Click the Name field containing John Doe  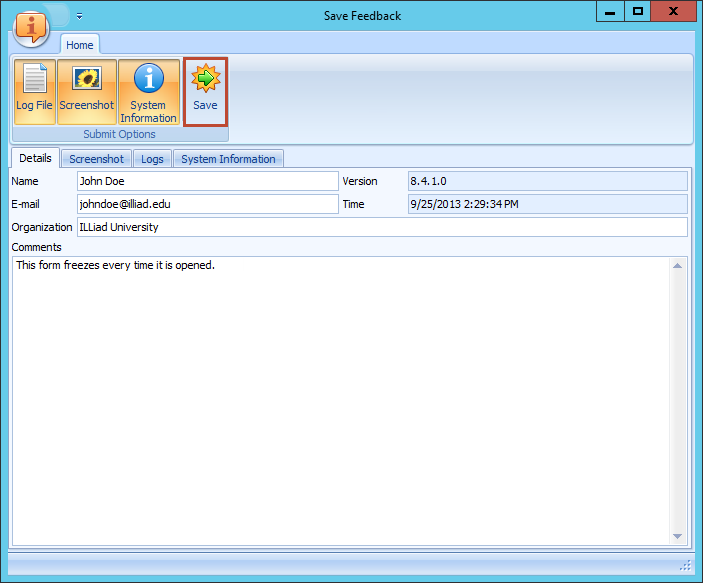click(207, 181)
